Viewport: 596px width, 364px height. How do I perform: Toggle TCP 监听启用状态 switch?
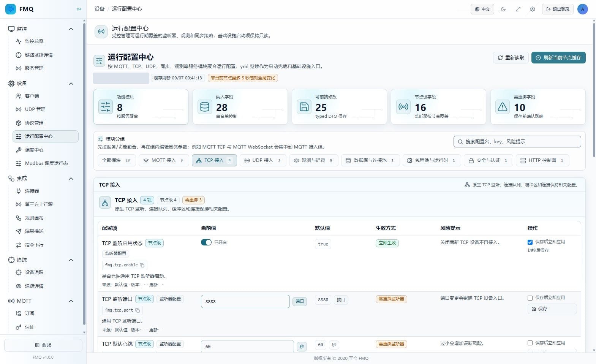(x=206, y=242)
